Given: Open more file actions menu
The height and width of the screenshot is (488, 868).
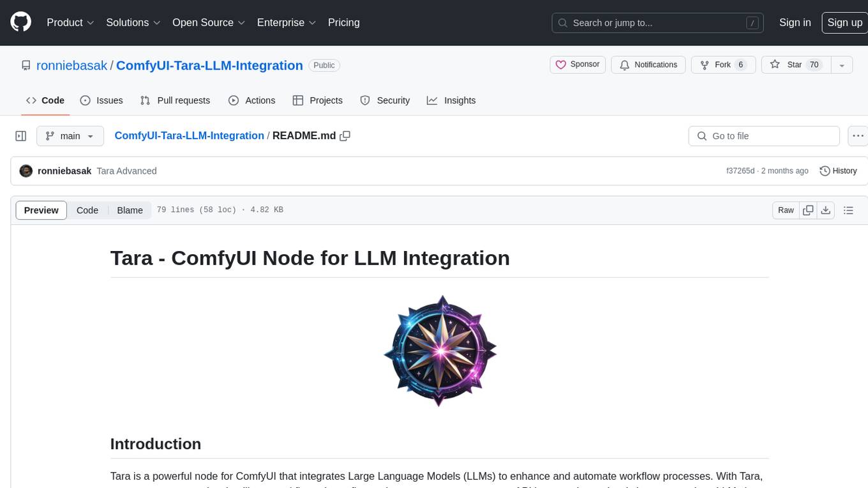Looking at the screenshot, I should click(x=858, y=136).
